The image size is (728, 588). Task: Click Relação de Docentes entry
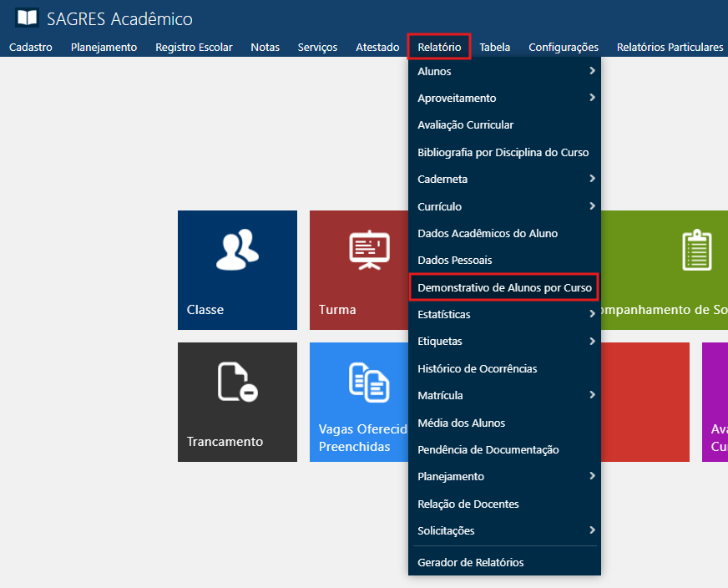point(468,504)
